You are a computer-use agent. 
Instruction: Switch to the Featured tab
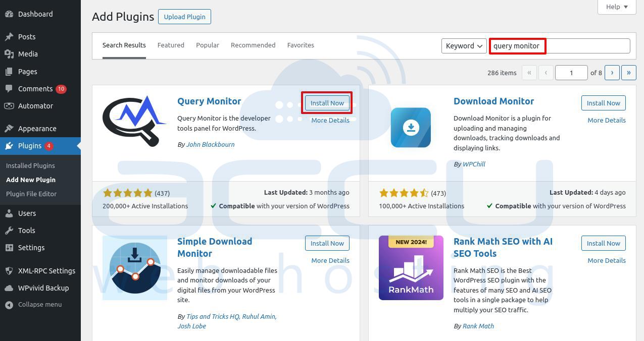click(x=171, y=45)
